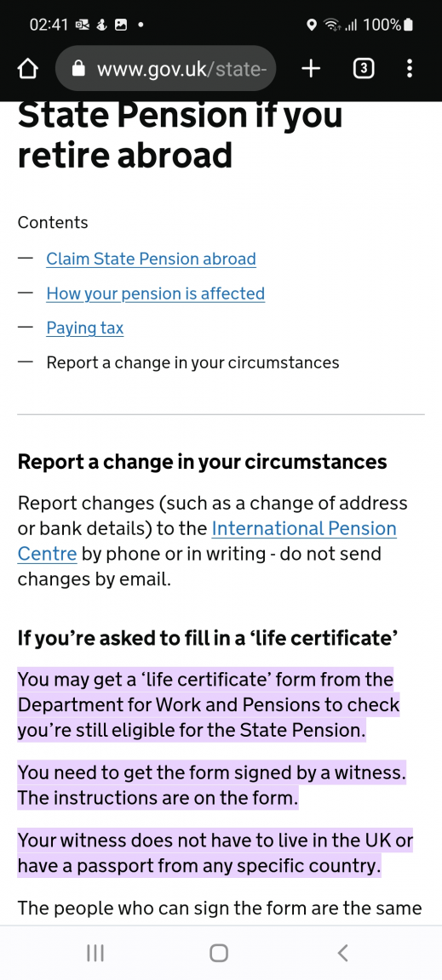Tap Report a change in your circumstances contents item

192,362
